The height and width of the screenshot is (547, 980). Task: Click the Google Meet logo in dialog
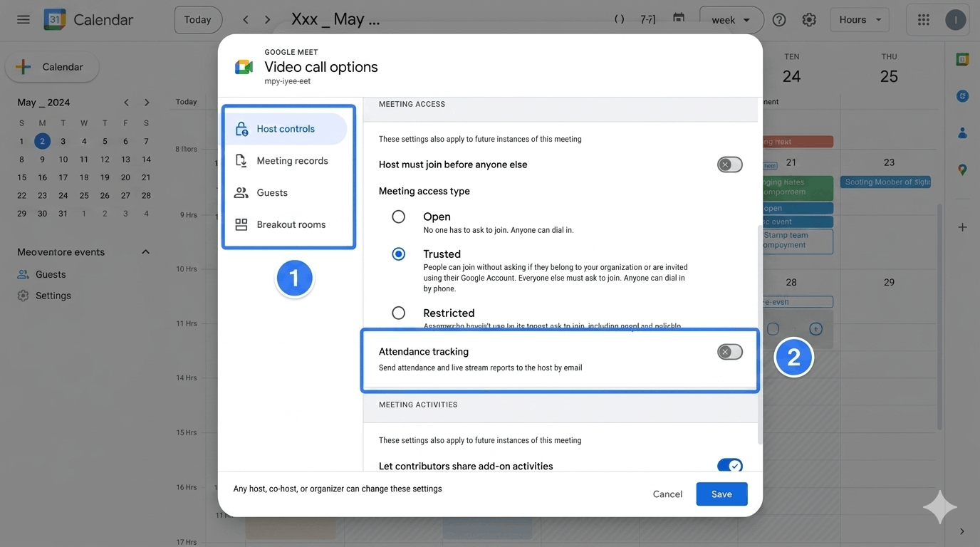click(x=244, y=67)
